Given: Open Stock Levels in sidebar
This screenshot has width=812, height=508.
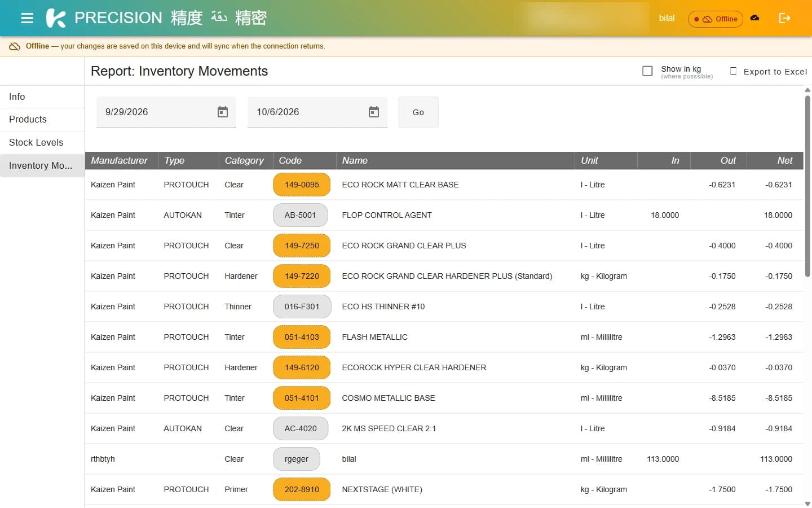Looking at the screenshot, I should coord(42,142).
